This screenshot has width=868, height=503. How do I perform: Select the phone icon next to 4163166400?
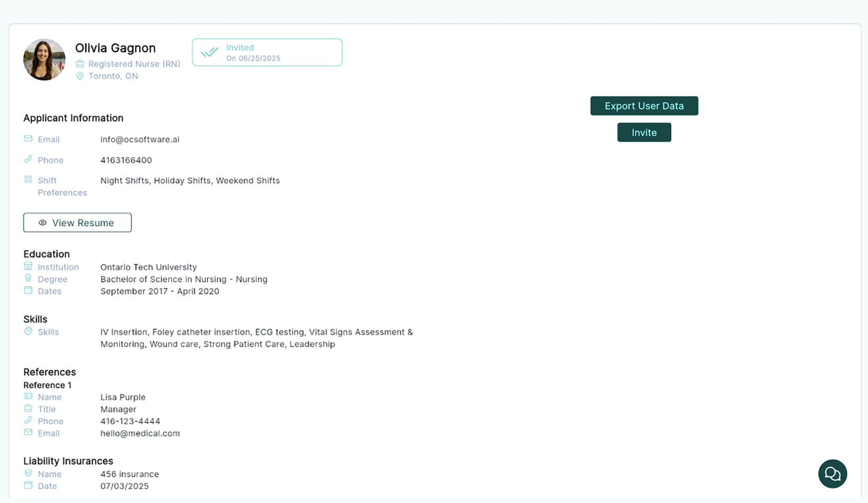pos(28,159)
